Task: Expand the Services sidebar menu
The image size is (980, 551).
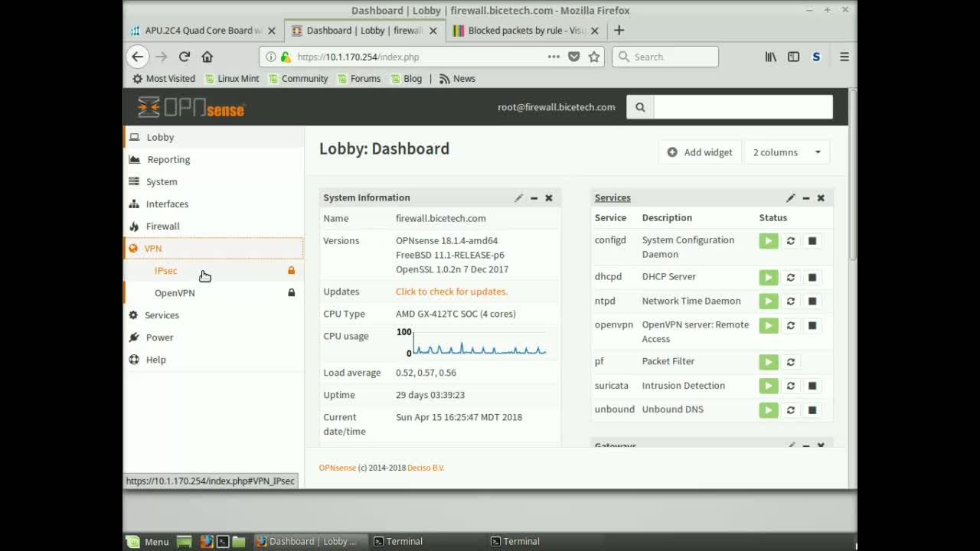Action: pyautogui.click(x=214, y=315)
